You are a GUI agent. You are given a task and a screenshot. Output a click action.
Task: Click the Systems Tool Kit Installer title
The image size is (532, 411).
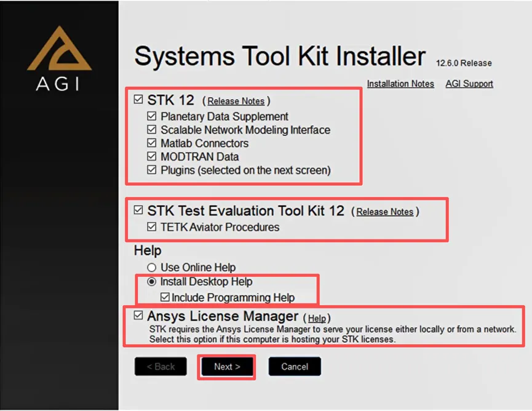(280, 56)
